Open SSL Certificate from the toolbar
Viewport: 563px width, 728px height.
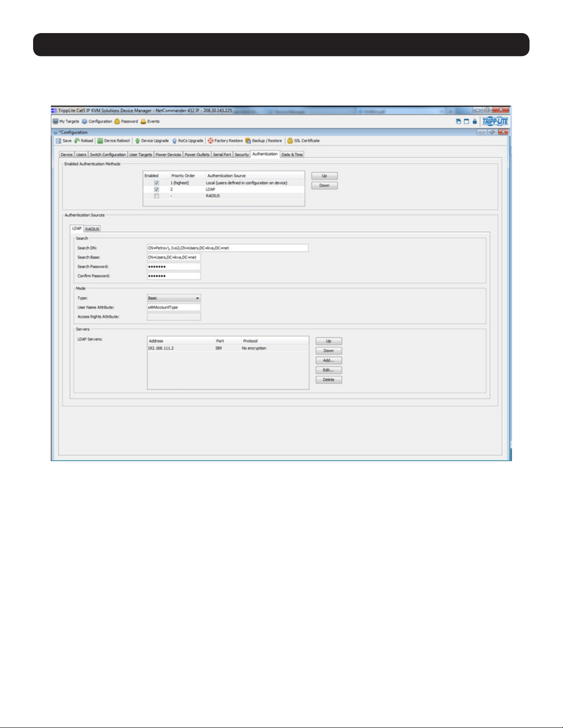[x=304, y=141]
